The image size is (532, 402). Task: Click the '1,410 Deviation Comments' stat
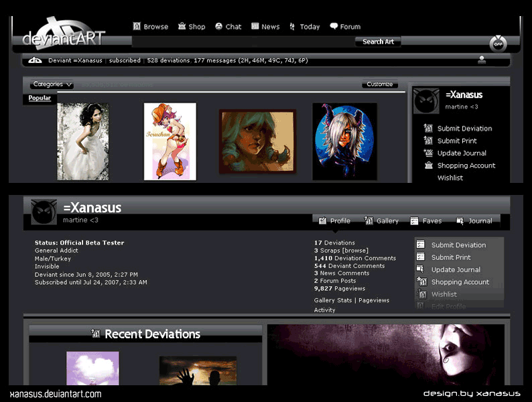tap(355, 258)
